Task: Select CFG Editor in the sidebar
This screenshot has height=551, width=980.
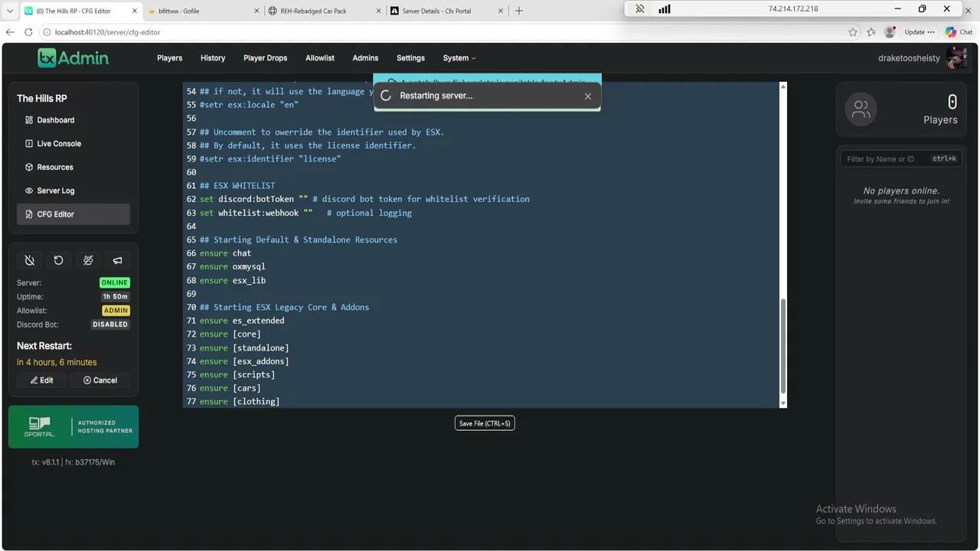Action: pyautogui.click(x=73, y=214)
